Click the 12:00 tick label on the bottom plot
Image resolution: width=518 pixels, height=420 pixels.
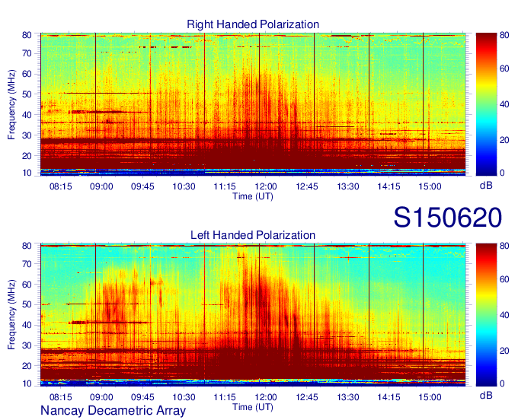(x=266, y=397)
